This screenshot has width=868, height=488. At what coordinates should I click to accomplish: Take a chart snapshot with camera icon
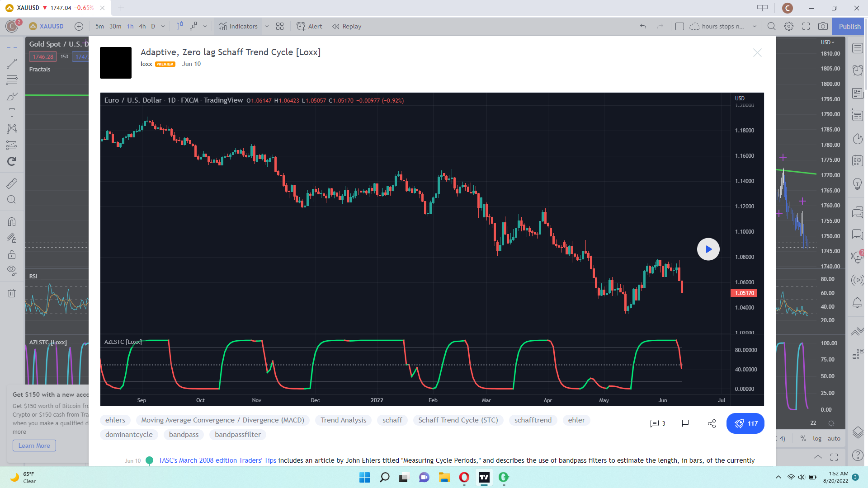tap(823, 26)
